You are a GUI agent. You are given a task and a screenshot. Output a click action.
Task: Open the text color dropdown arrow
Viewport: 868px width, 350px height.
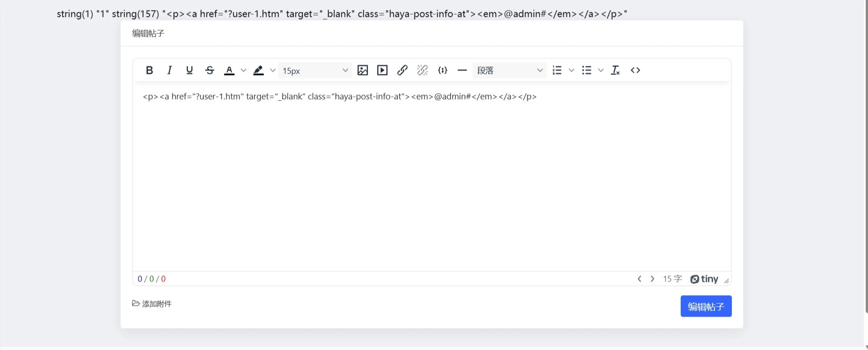click(243, 70)
